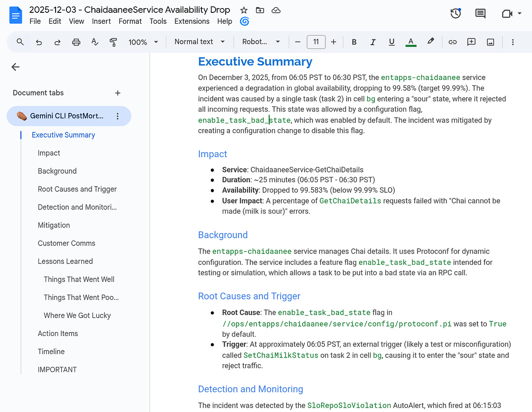The image size is (532, 412).
Task: Go to Background outline entry
Action: coord(57,171)
